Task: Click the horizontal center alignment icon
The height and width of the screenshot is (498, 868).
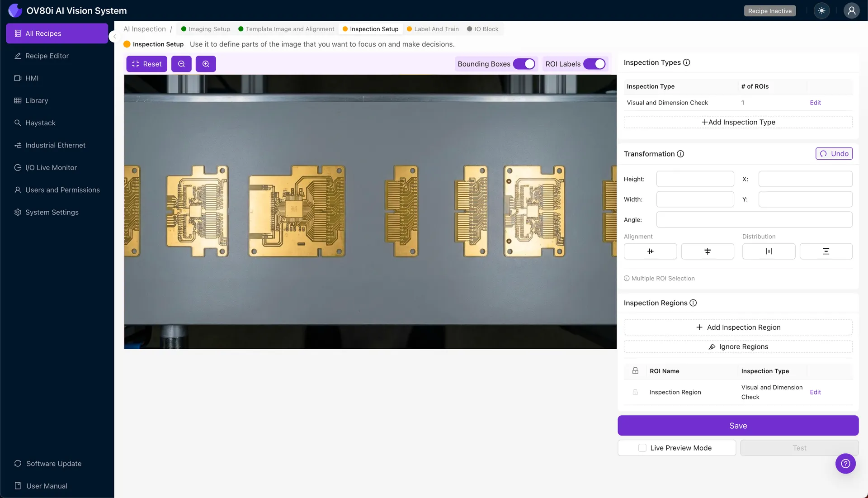Action: click(650, 251)
